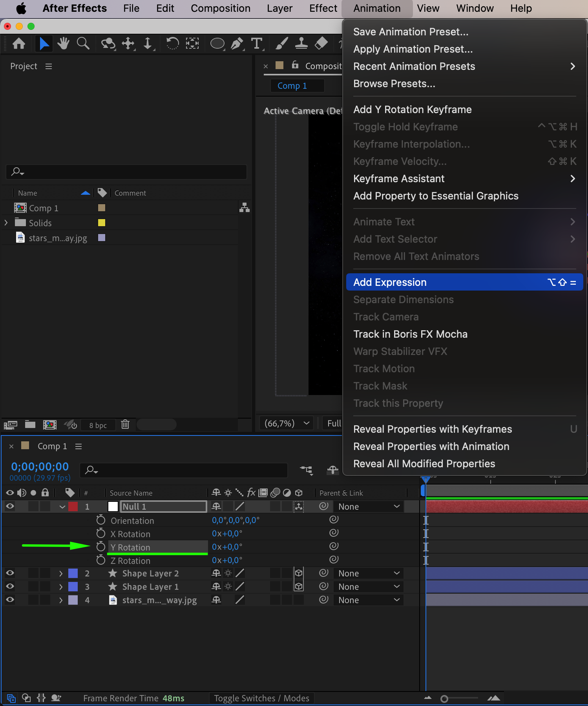Image resolution: width=588 pixels, height=706 pixels.
Task: Toggle visibility of Null 1 layer
Action: pyautogui.click(x=10, y=506)
